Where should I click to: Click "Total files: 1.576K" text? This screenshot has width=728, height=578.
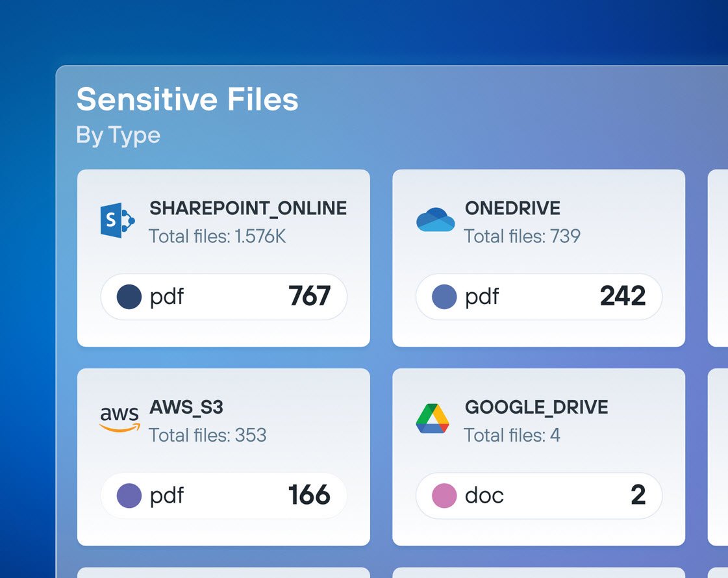pos(217,236)
